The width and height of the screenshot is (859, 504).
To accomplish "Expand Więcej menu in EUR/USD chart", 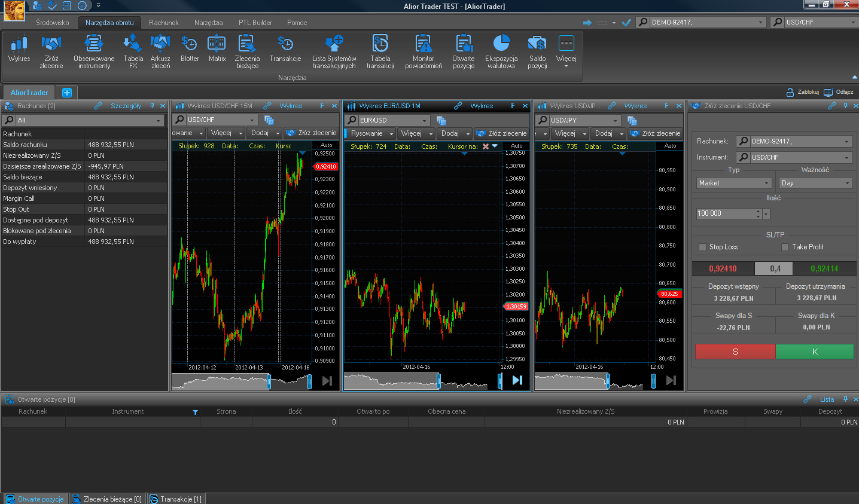I will click(416, 133).
